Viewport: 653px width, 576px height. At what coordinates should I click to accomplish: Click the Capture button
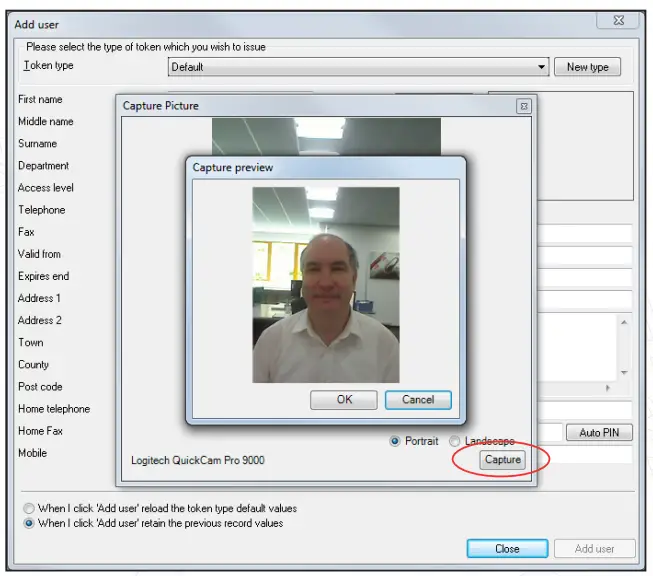[502, 460]
